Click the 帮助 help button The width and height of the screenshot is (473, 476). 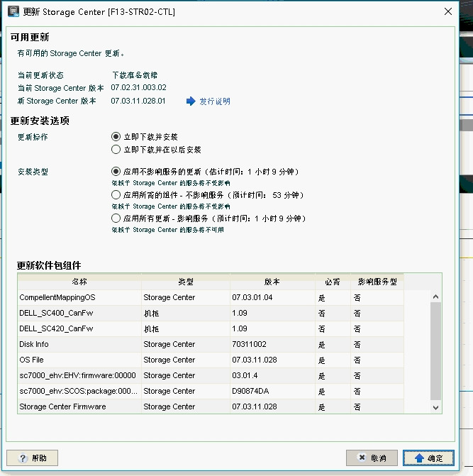coord(32,458)
